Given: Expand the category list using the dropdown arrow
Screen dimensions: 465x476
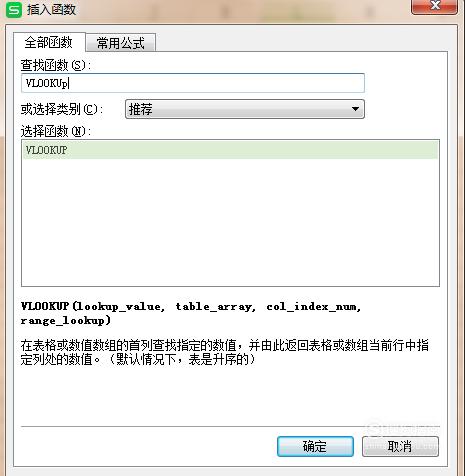Looking at the screenshot, I should coord(355,109).
